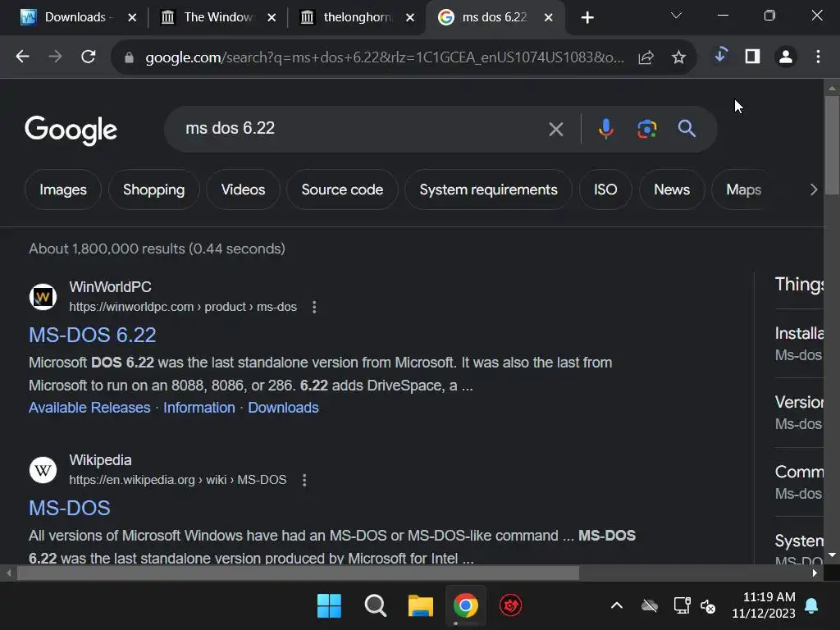Click the forward navigation arrow
The image size is (840, 630).
pyautogui.click(x=55, y=57)
